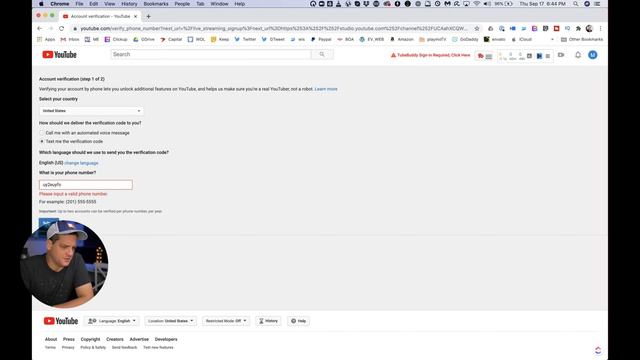Viewport: 640px width, 360px height.
Task: Open the create video camera icon
Action: pyautogui.click(x=561, y=55)
